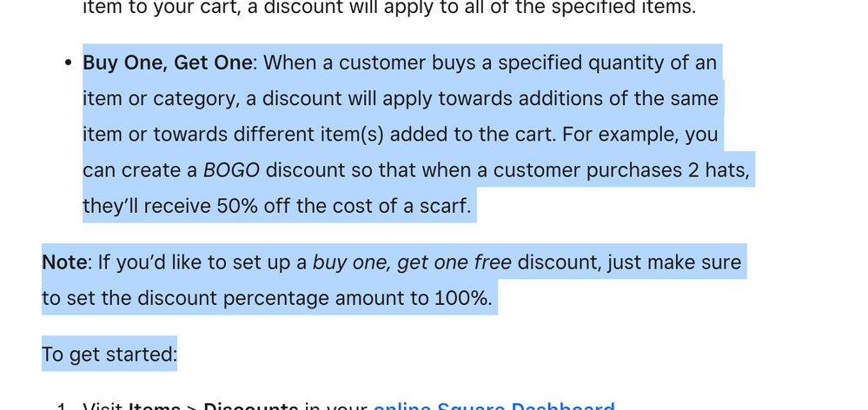This screenshot has width=868, height=410.
Task: Click the italic 'buy one, get one free' phrase
Action: pyautogui.click(x=412, y=262)
